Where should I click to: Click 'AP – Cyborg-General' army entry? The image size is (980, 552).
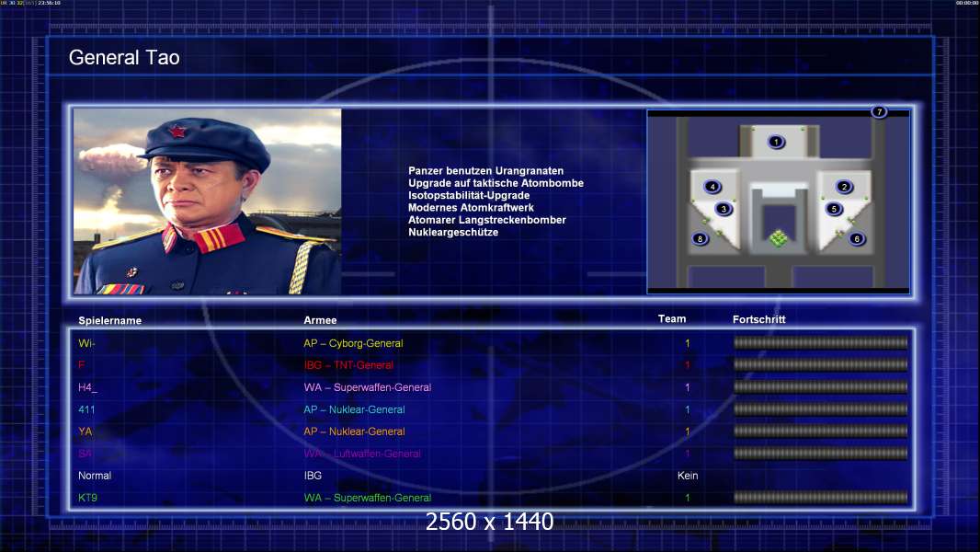(x=353, y=343)
